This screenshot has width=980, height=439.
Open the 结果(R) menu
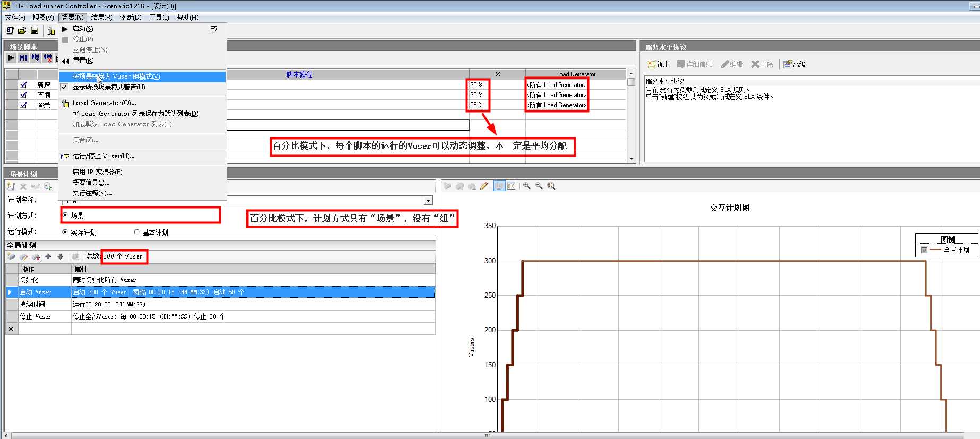[101, 17]
